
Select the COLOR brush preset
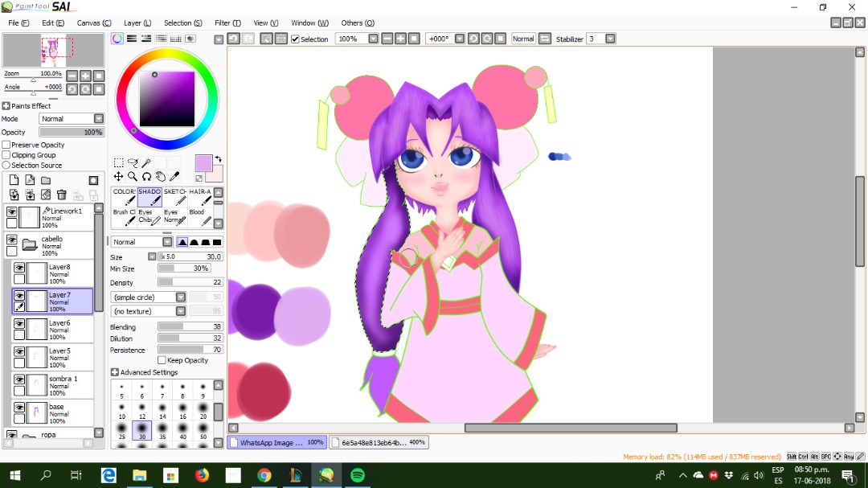point(124,197)
